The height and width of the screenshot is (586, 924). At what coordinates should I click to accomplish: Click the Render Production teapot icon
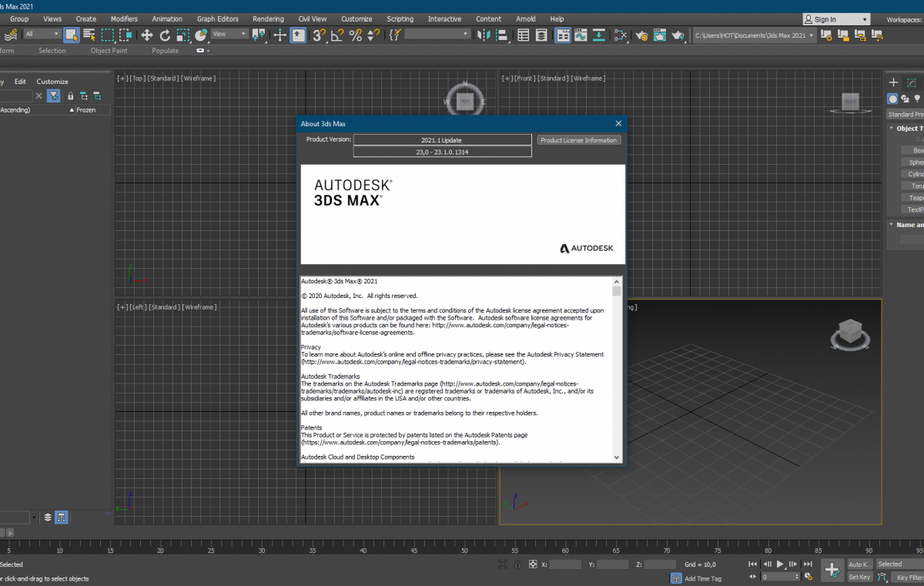[x=678, y=35]
